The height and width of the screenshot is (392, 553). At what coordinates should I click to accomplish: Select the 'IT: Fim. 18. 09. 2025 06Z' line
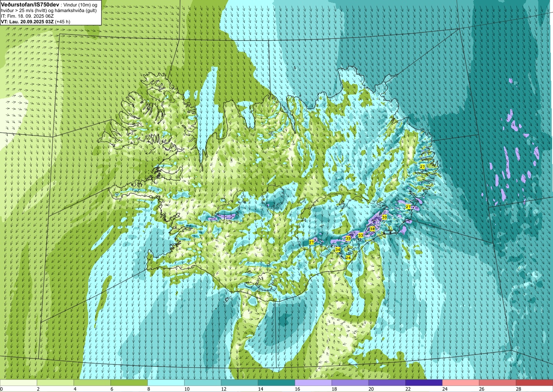pos(27,16)
